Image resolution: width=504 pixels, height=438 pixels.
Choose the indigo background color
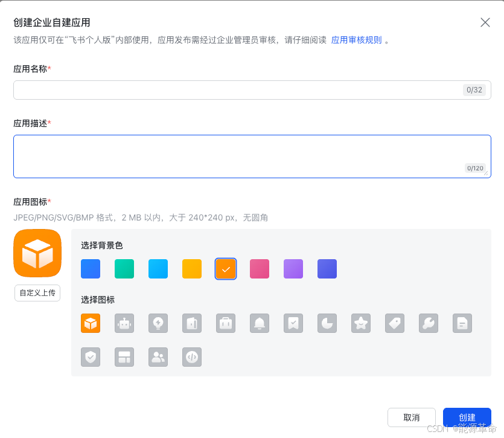(327, 269)
